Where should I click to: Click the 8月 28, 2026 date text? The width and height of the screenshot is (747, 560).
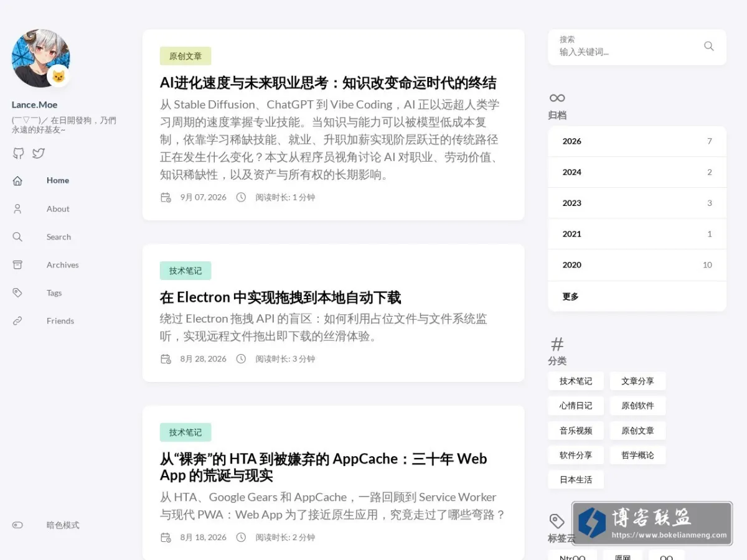(204, 359)
